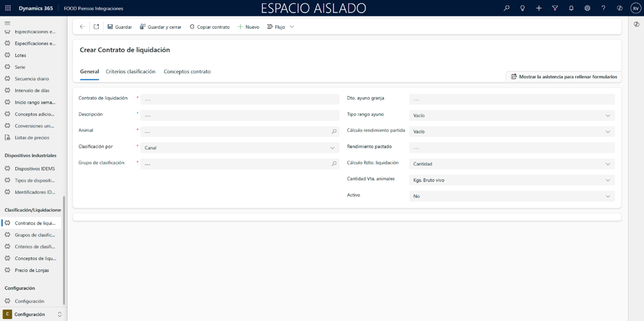Click Mostrar la asistencia para rellenar formularios
Screen dimensions: 644x321
564,77
